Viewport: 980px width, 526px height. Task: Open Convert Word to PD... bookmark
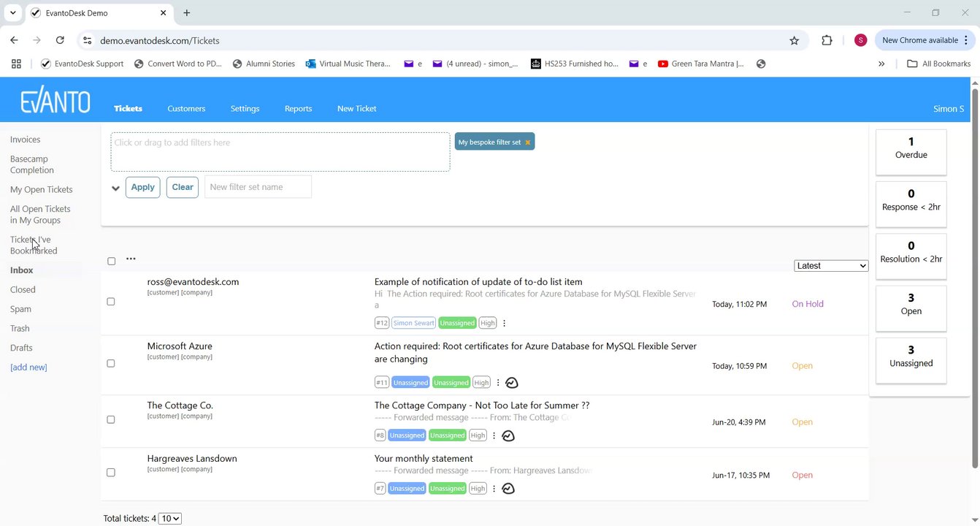[178, 64]
